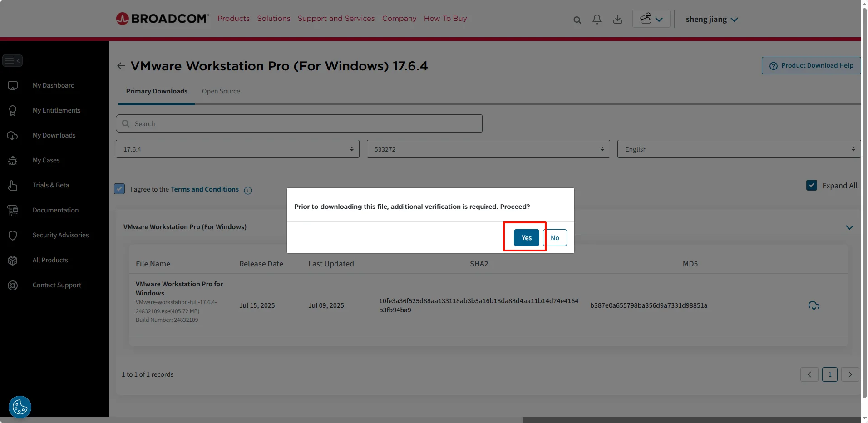Viewport: 868px width, 423px height.
Task: Open Trials & Beta section
Action: [x=50, y=185]
